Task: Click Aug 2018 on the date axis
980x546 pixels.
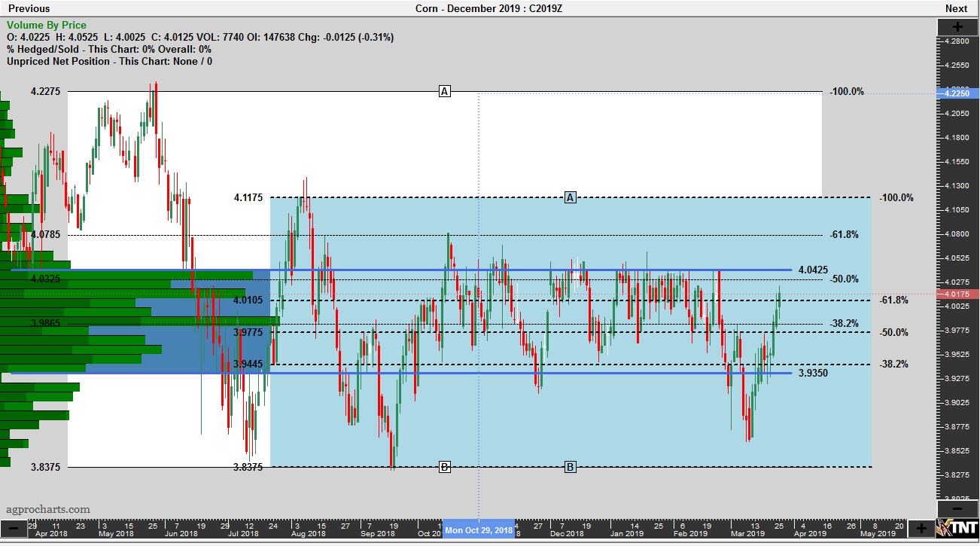Action: point(307,534)
